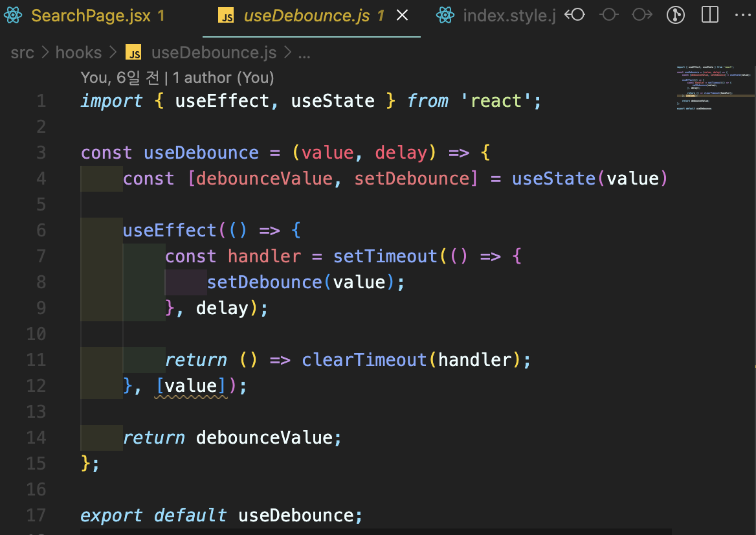Viewport: 756px width, 535px height.
Task: Click line number 14 in gutter
Action: 36,438
